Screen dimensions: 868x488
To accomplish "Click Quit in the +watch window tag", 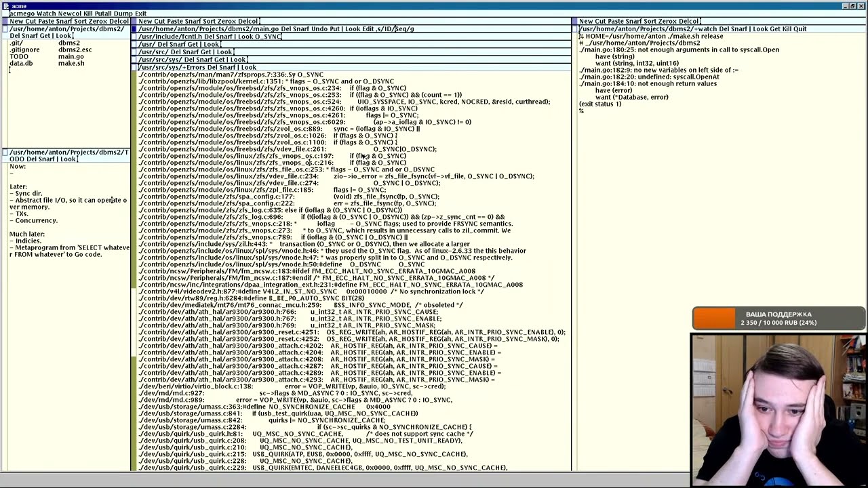I will [799, 29].
